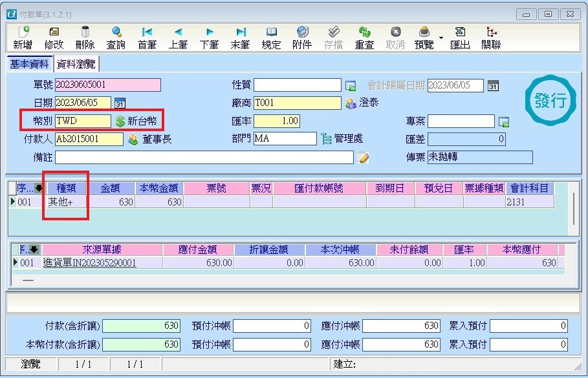Click the empty 專案 input field
Screen dimensions: 588x378
point(461,121)
